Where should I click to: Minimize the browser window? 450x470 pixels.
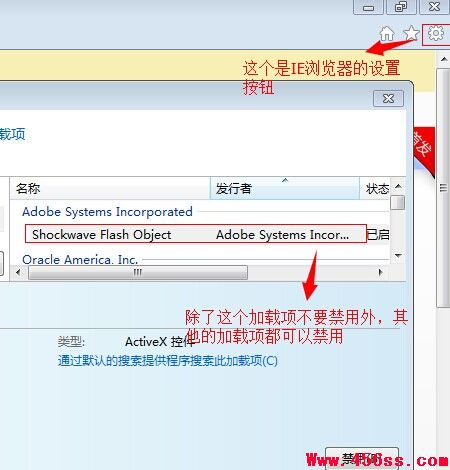pyautogui.click(x=368, y=7)
